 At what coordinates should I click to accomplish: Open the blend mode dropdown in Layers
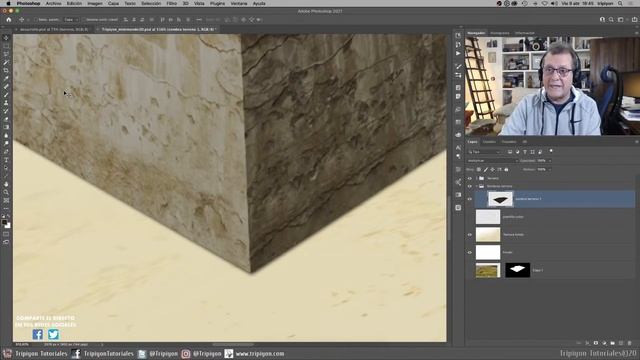[x=492, y=161]
